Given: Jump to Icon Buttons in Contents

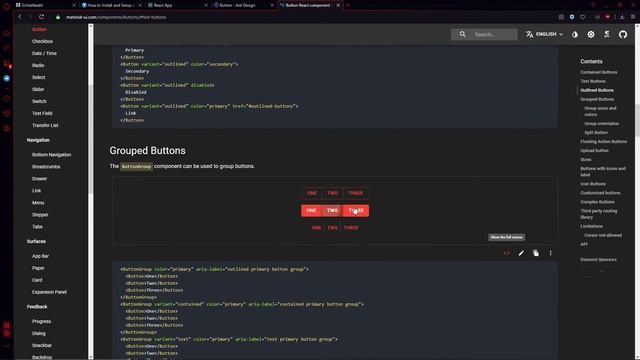Looking at the screenshot, I should pyautogui.click(x=593, y=184).
